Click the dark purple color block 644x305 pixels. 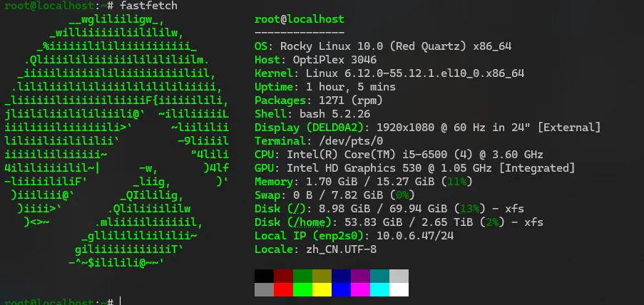[361, 276]
